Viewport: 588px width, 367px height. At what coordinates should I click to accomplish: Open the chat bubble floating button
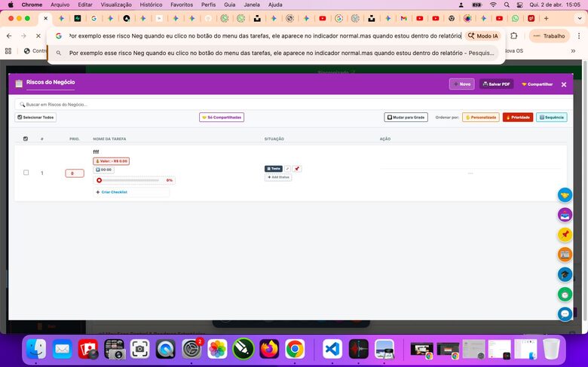click(565, 313)
